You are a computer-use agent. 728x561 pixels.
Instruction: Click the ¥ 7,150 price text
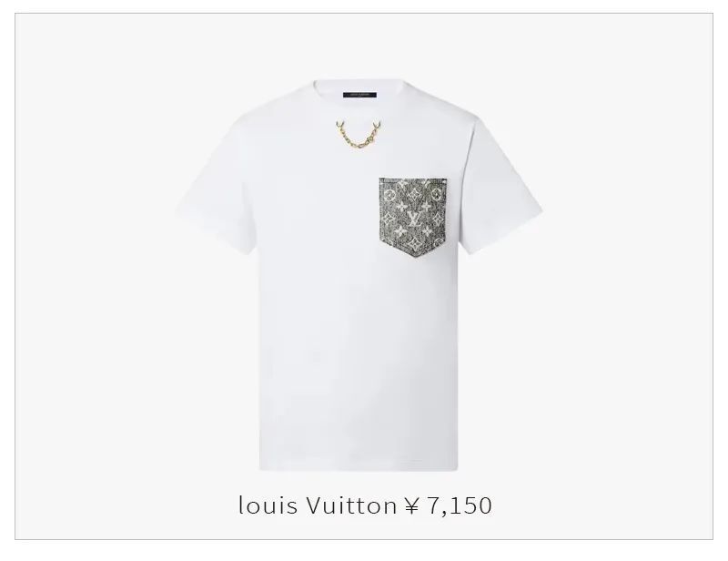click(448, 505)
